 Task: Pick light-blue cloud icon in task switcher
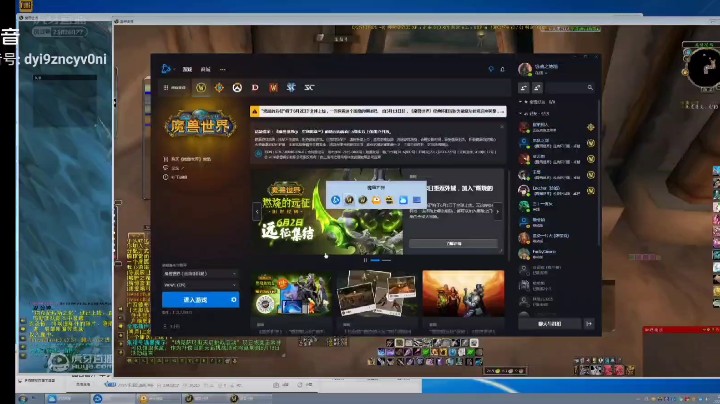point(403,200)
